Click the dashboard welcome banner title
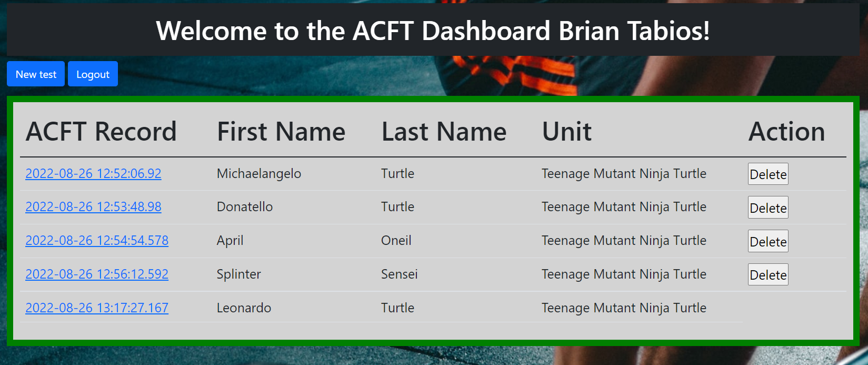 click(x=434, y=31)
